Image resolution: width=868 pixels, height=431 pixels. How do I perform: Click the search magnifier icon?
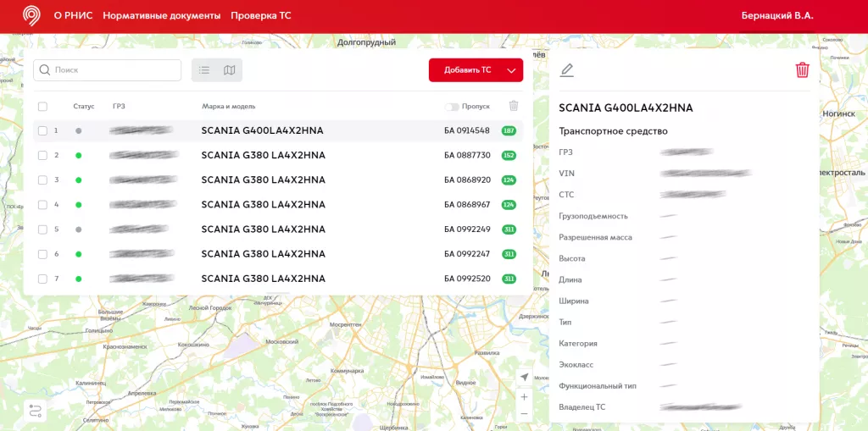pos(45,70)
